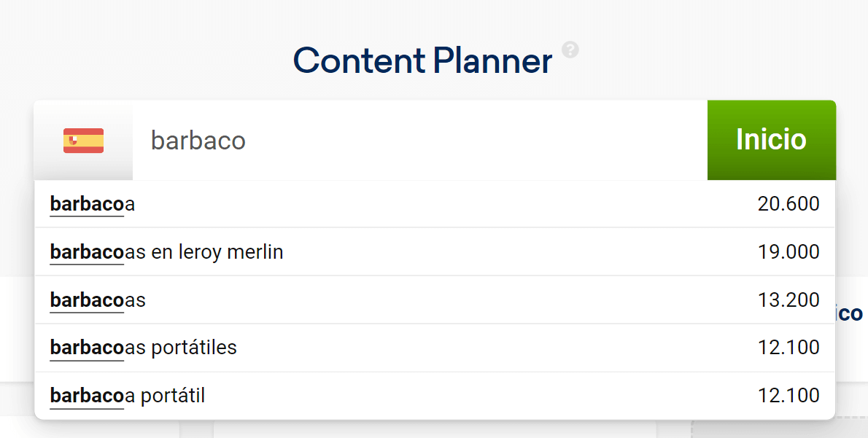Image resolution: width=868 pixels, height=438 pixels.
Task: Choose the "barbacoa portátil" suggestion
Action: coord(128,396)
